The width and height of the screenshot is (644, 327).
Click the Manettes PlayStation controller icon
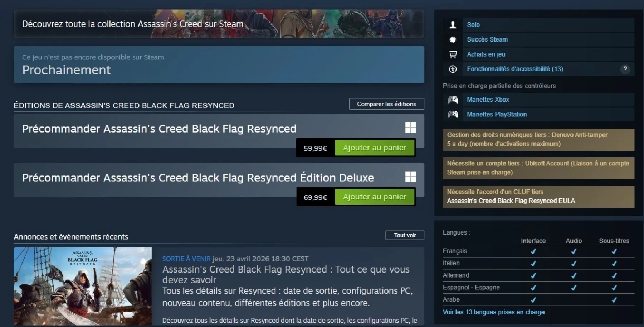pyautogui.click(x=453, y=114)
